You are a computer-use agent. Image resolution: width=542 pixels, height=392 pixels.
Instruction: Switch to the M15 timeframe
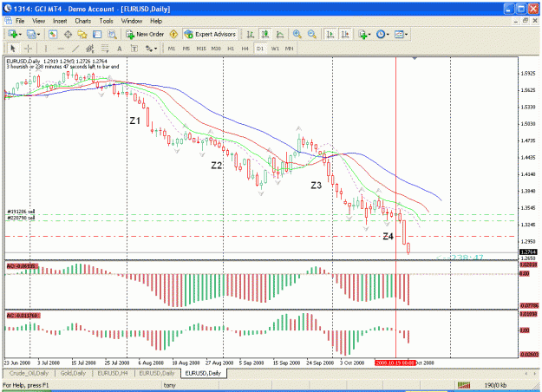(201, 49)
